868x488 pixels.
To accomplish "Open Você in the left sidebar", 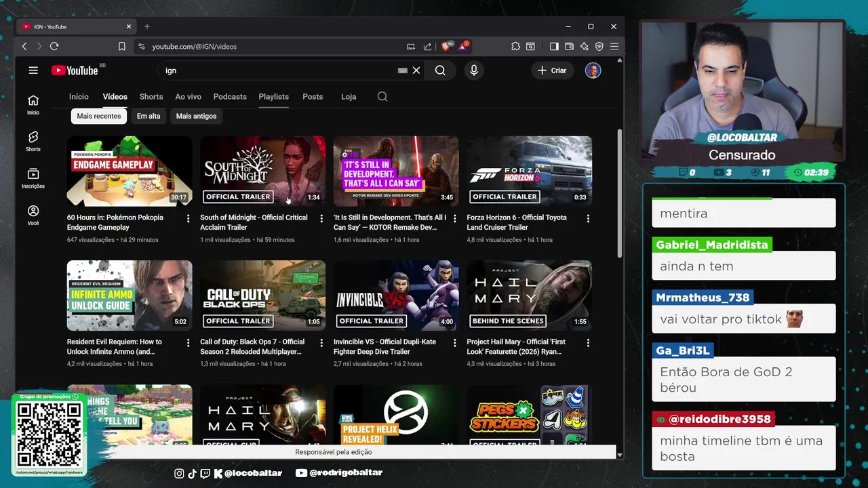I will (x=33, y=216).
